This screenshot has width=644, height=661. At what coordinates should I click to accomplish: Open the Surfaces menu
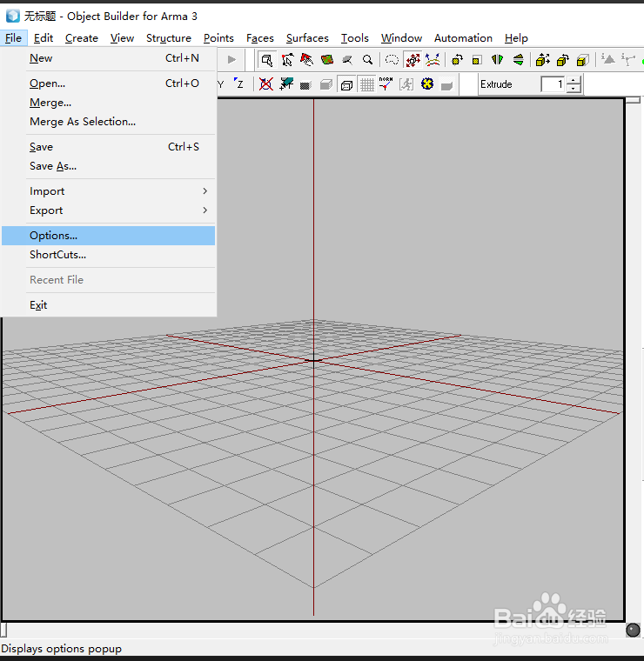pos(307,38)
